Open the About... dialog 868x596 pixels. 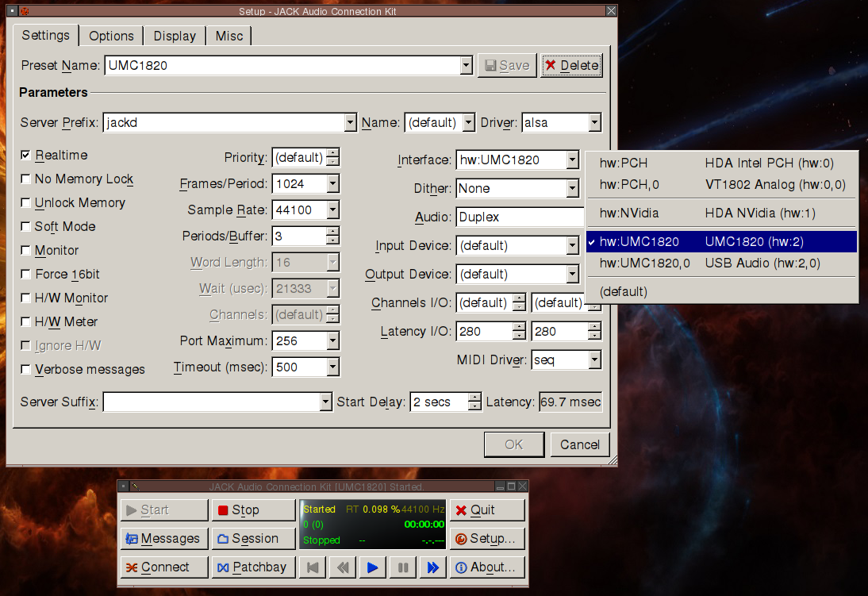click(x=487, y=567)
